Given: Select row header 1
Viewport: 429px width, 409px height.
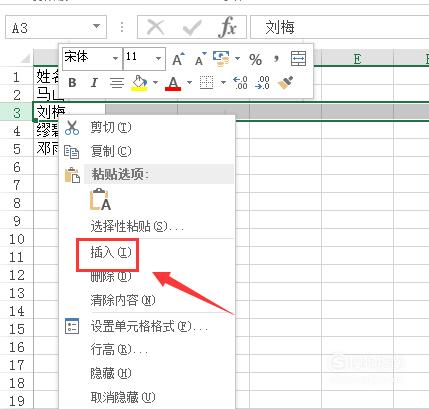Looking at the screenshot, I should point(17,77).
